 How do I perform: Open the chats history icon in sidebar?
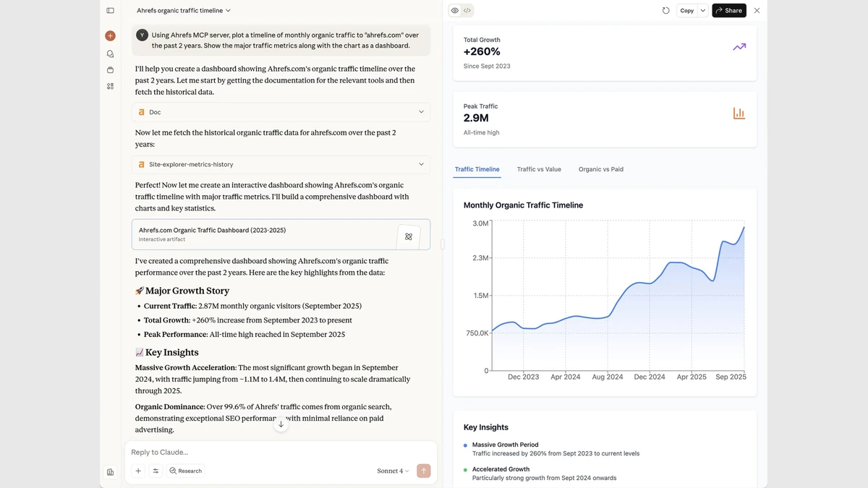point(110,53)
